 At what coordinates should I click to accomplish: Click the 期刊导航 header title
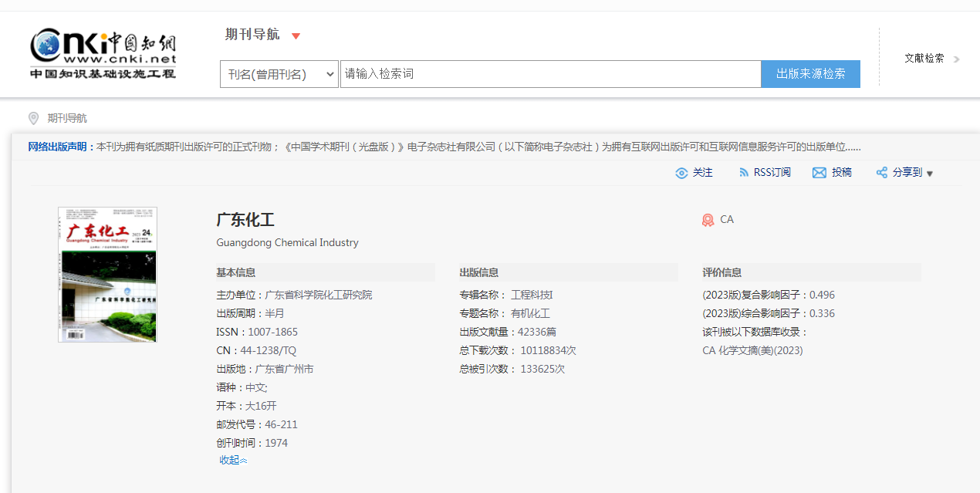click(x=252, y=35)
